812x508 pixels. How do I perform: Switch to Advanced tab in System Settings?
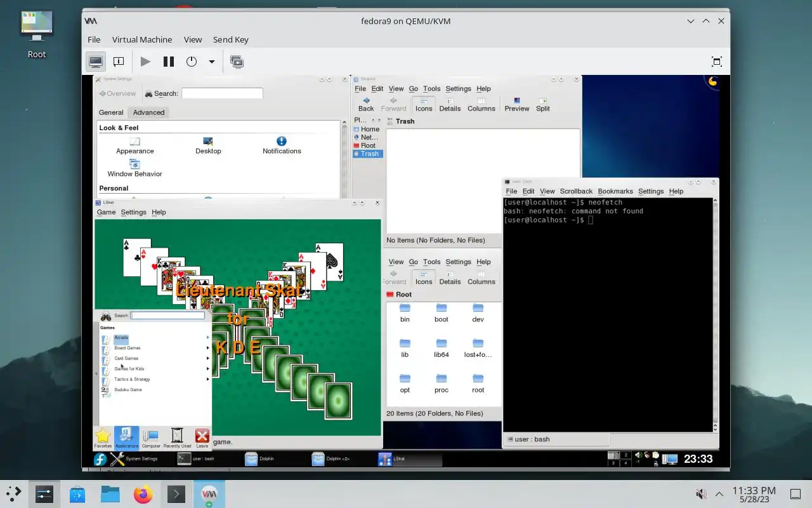coord(148,112)
